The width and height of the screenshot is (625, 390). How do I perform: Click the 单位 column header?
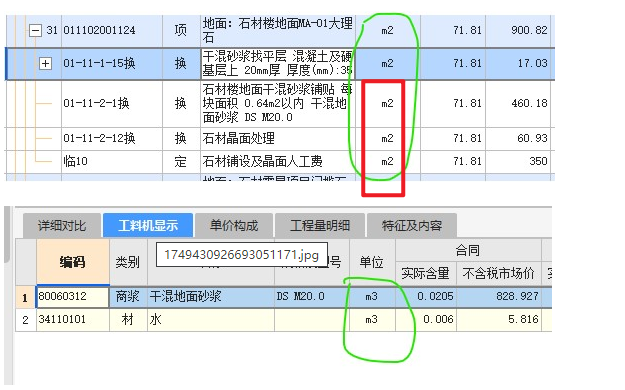pos(371,262)
